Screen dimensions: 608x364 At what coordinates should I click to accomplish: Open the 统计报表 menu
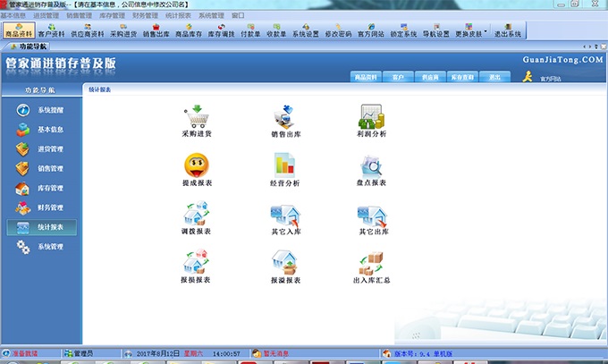coord(178,15)
